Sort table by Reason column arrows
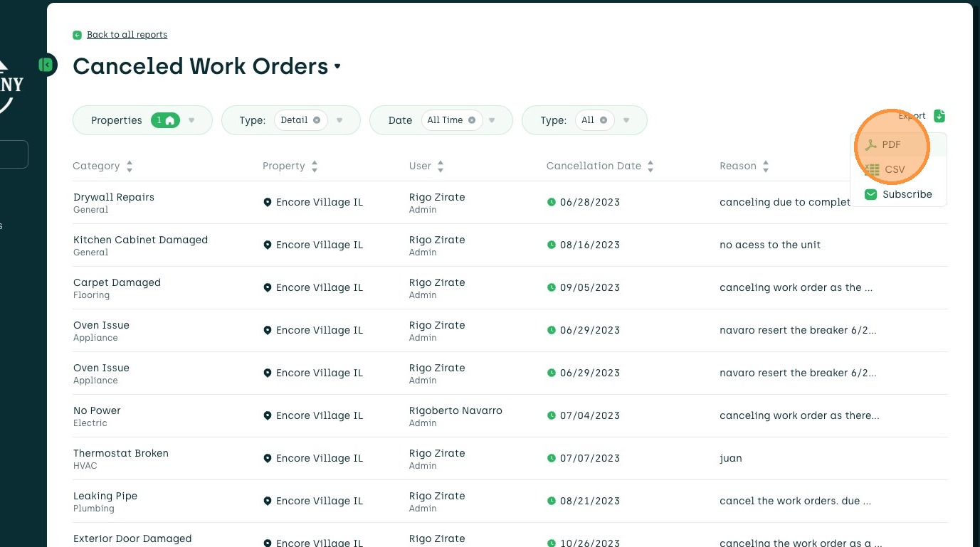The height and width of the screenshot is (547, 980). point(766,166)
